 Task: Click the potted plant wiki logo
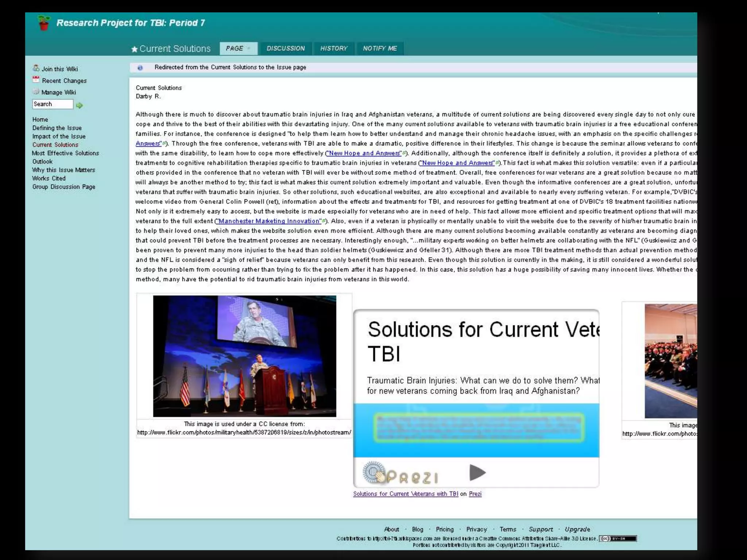click(x=44, y=23)
